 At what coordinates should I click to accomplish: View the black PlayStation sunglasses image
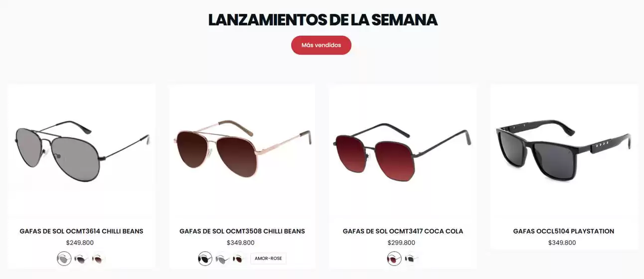564,150
